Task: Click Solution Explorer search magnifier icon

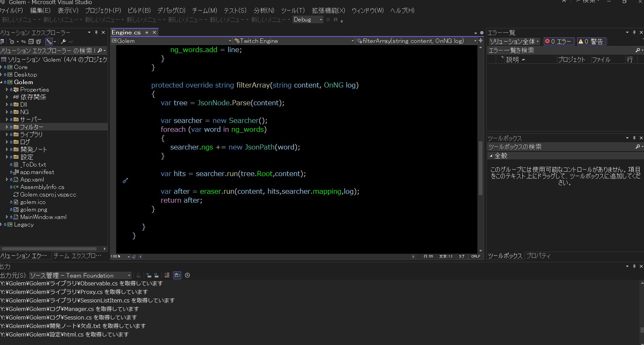Action: pyautogui.click(x=100, y=50)
